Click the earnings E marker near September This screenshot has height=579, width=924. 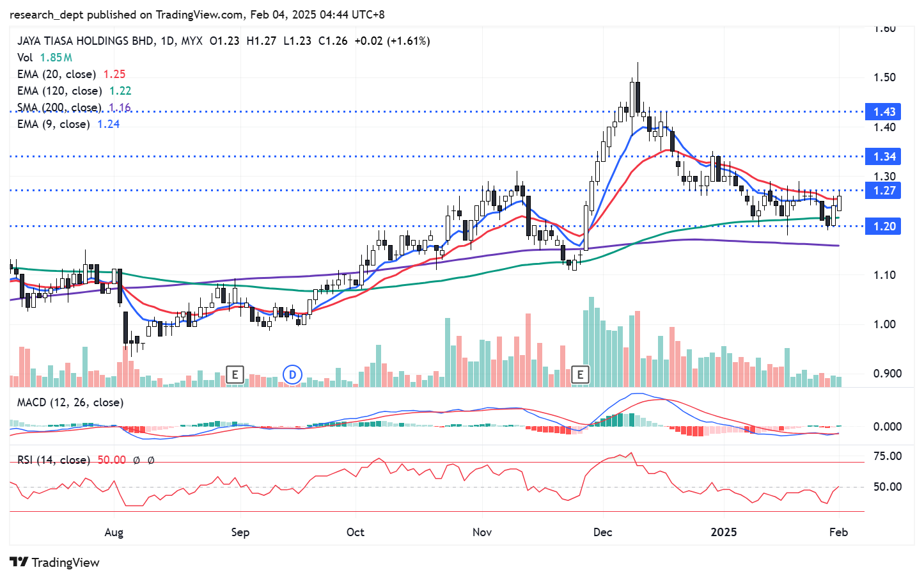tap(235, 374)
